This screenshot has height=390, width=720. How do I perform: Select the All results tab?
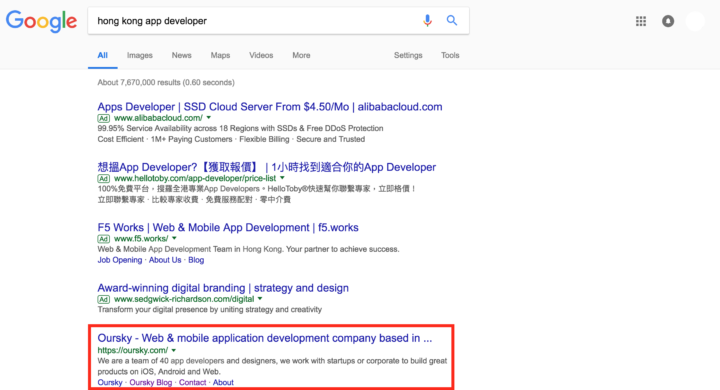pos(102,55)
